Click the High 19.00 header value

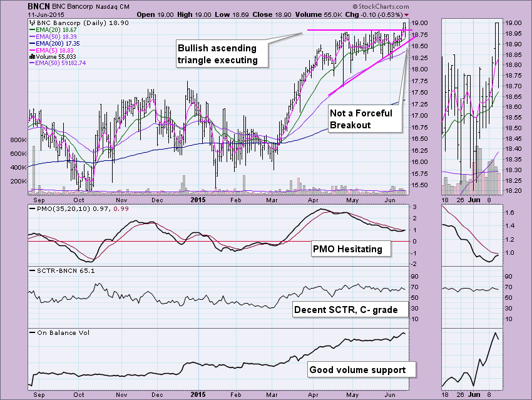(194, 14)
